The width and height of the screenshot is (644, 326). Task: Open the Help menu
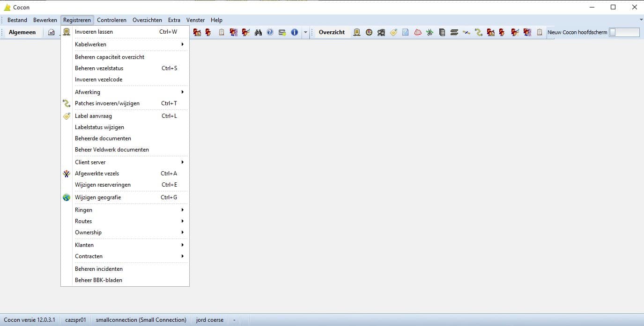point(216,20)
